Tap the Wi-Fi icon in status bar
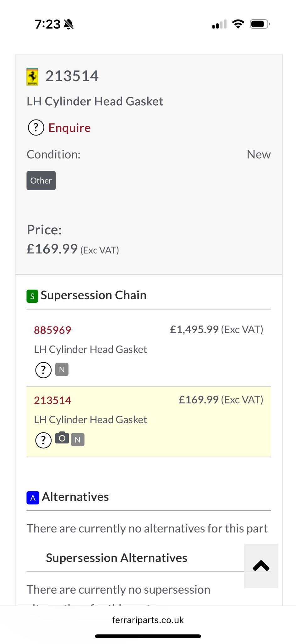 (x=238, y=24)
